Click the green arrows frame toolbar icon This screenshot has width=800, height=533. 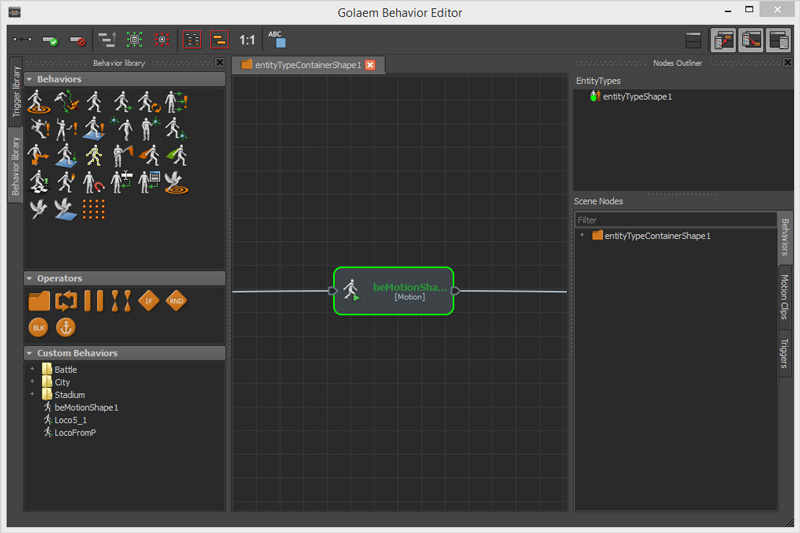pyautogui.click(x=135, y=40)
